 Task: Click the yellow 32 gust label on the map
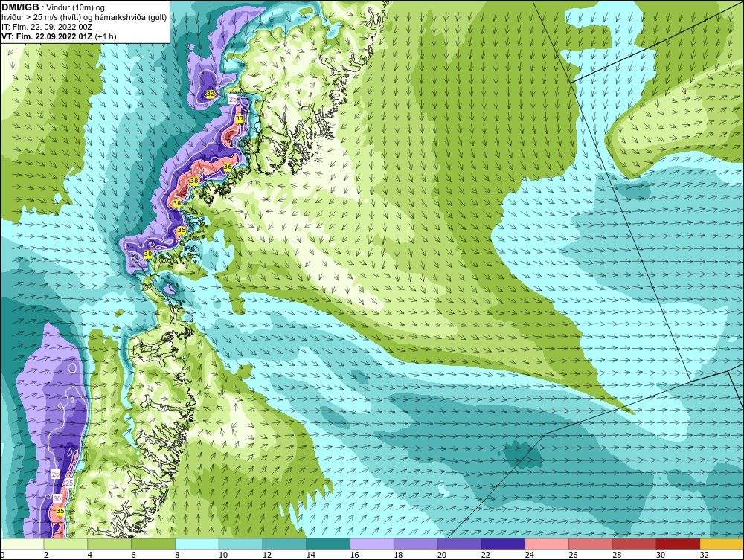211,94
